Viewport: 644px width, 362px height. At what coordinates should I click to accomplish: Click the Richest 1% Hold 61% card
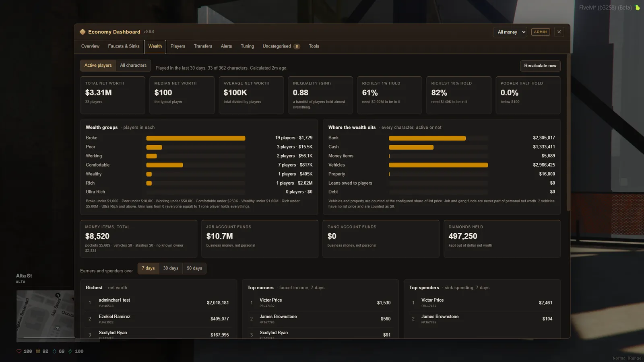(x=390, y=95)
